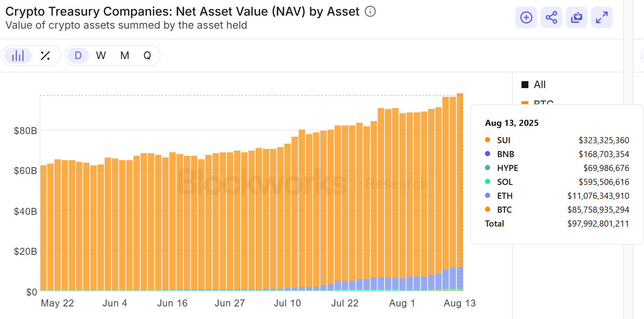Select weekly (W) interval

(101, 56)
